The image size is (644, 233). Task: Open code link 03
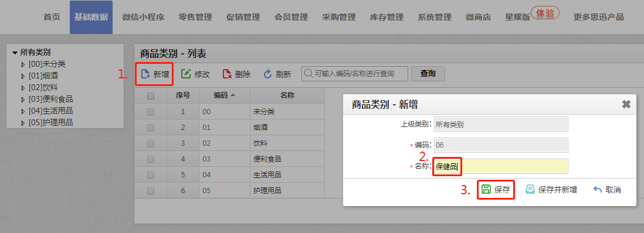point(206,159)
